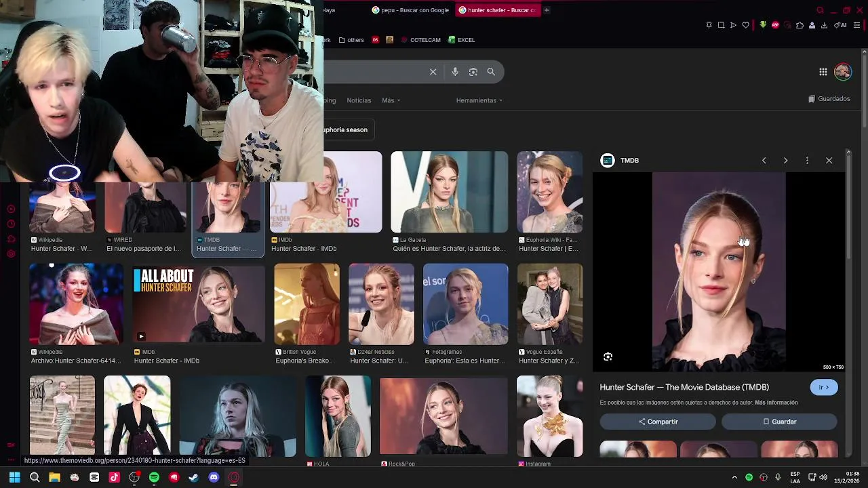Open Opera player icon in toolbar
This screenshot has width=868, height=488.
pos(733,25)
